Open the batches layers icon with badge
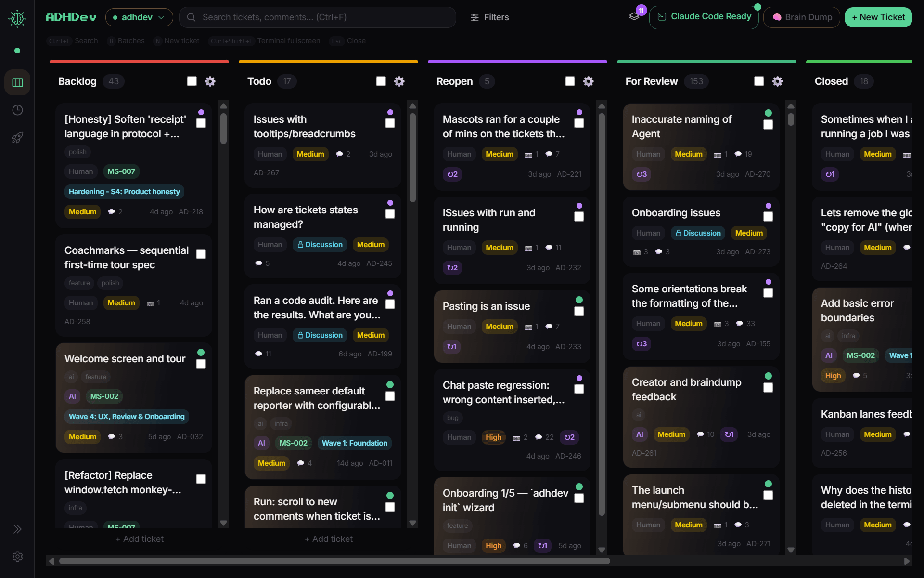 pos(635,16)
